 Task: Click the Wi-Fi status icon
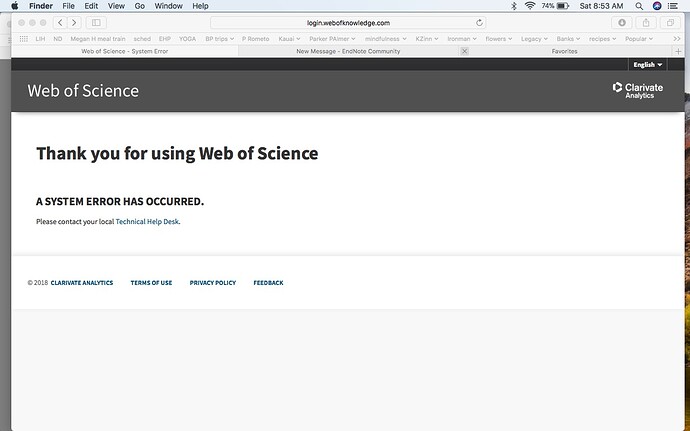coord(530,6)
